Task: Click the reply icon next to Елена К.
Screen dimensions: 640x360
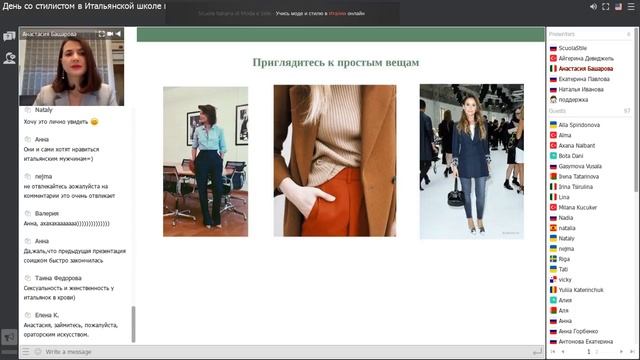Action: pyautogui.click(x=28, y=315)
